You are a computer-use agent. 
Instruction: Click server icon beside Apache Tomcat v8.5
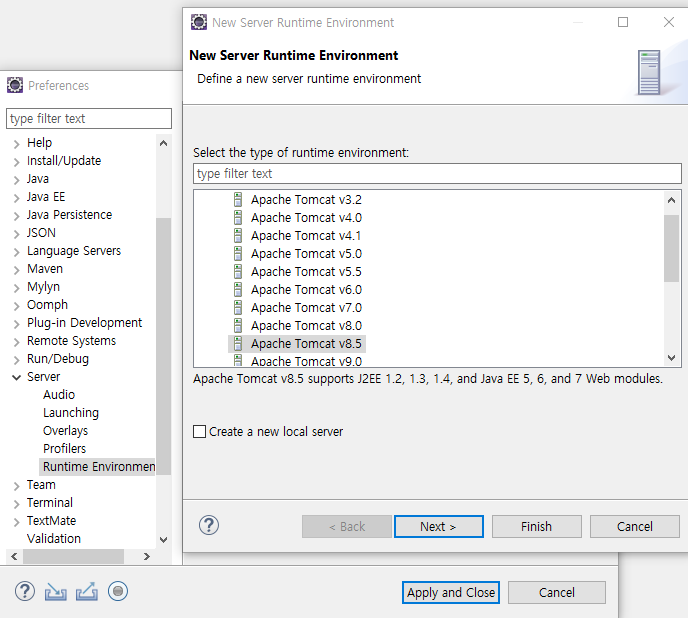(x=238, y=344)
